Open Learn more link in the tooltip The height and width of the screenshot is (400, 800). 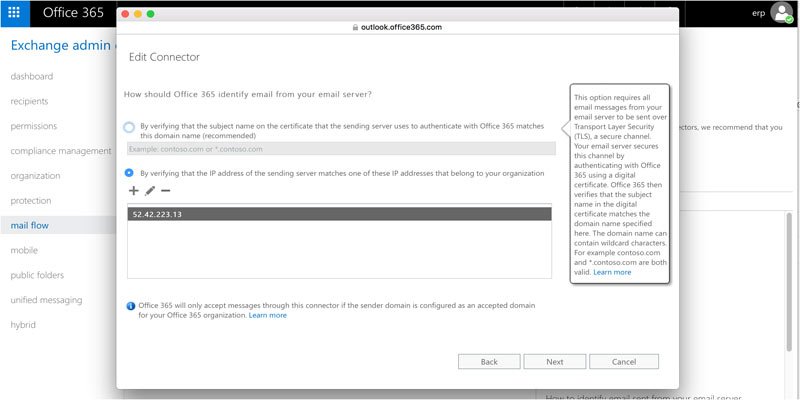coord(612,272)
